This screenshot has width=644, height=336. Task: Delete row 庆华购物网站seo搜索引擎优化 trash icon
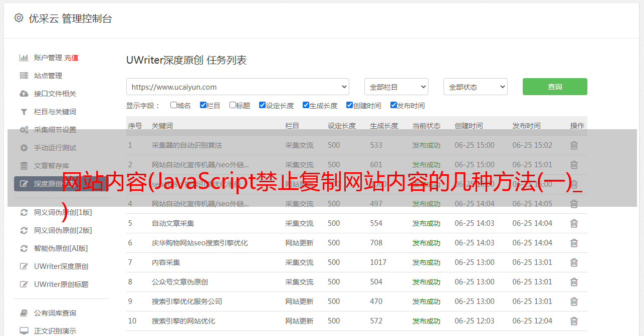tap(574, 243)
